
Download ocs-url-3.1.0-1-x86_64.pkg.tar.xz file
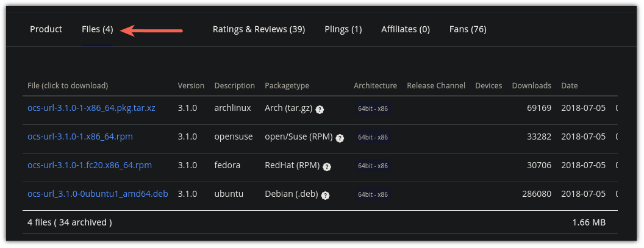(x=91, y=108)
